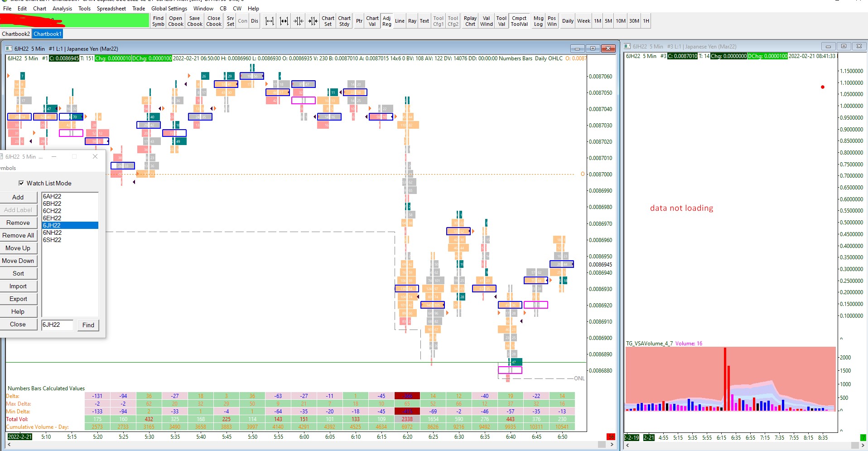Open the Global Settings menu
The image size is (868, 451).
tap(169, 8)
